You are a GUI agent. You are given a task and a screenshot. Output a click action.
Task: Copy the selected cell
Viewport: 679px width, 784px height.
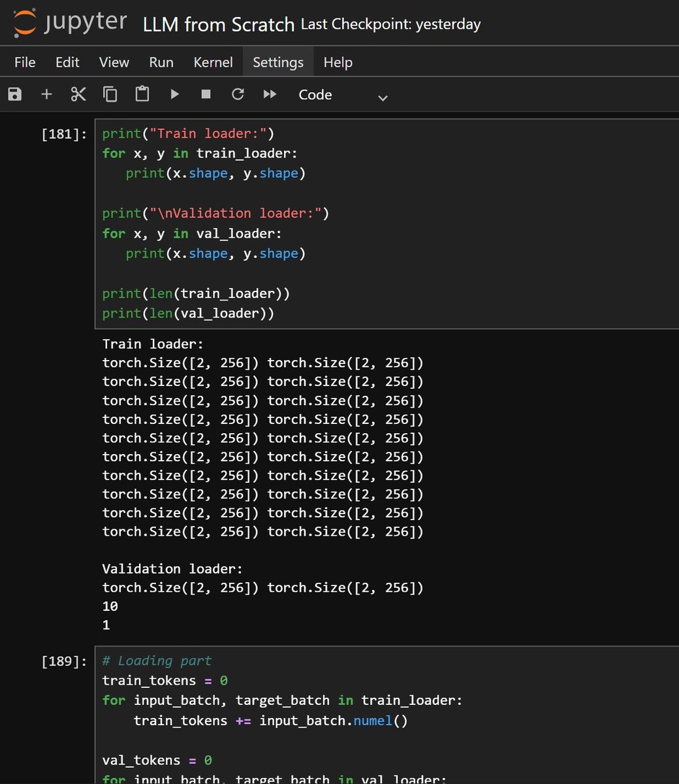tap(110, 95)
